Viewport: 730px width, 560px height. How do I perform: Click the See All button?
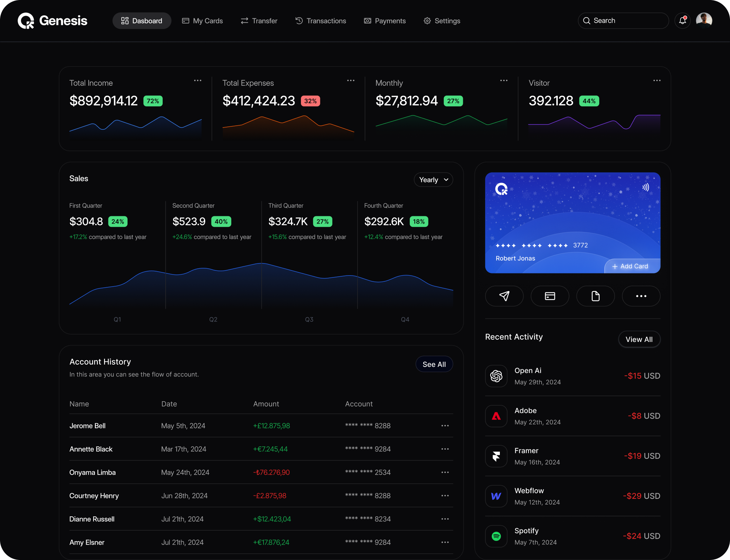(x=434, y=364)
